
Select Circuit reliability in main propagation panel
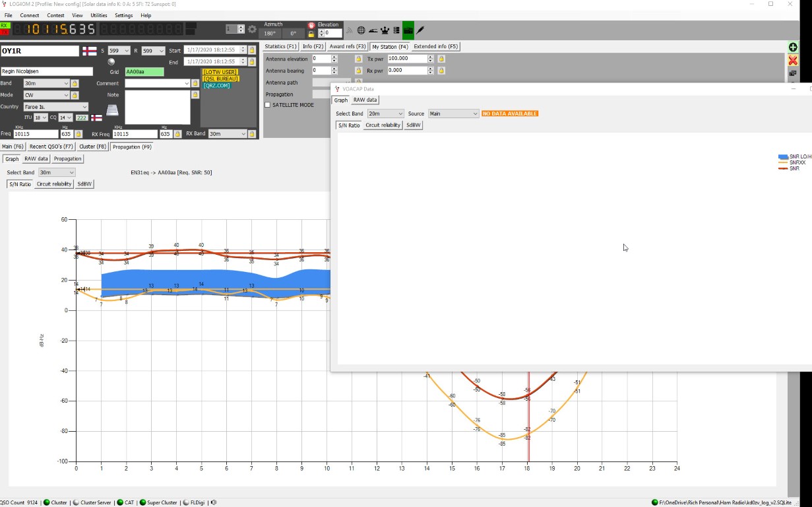coord(54,184)
